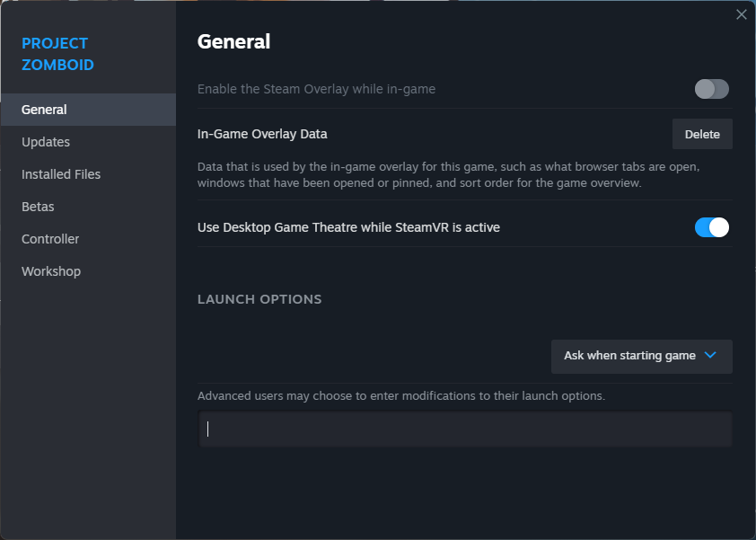Click the LAUNCH OPTIONS section header

pyautogui.click(x=259, y=299)
